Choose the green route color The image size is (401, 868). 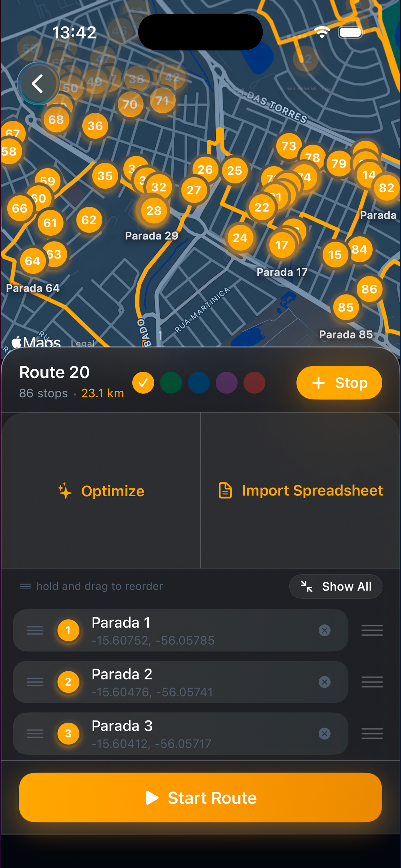(x=171, y=383)
